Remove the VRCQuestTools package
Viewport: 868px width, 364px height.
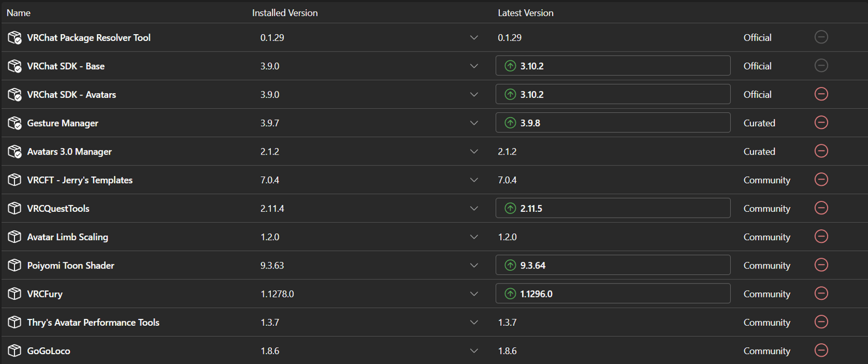click(x=821, y=208)
